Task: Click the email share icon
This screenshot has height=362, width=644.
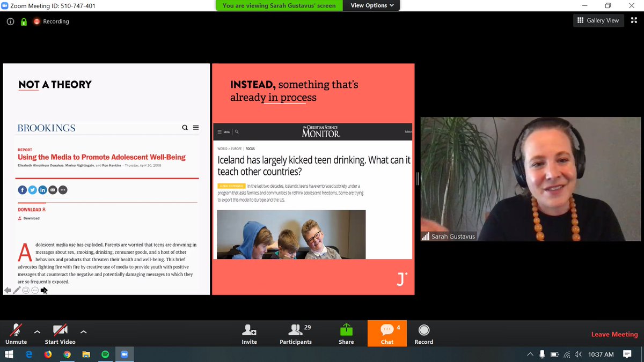Action: point(53,190)
